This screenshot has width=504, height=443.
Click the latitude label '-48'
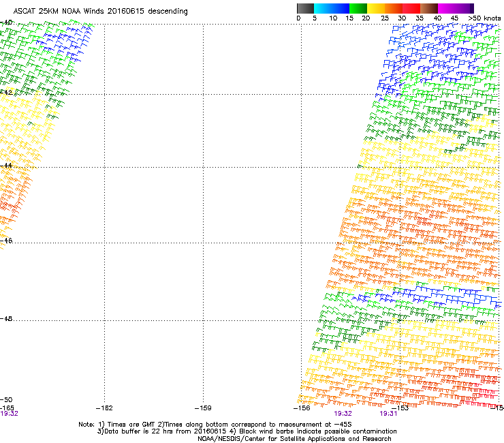(x=6, y=318)
